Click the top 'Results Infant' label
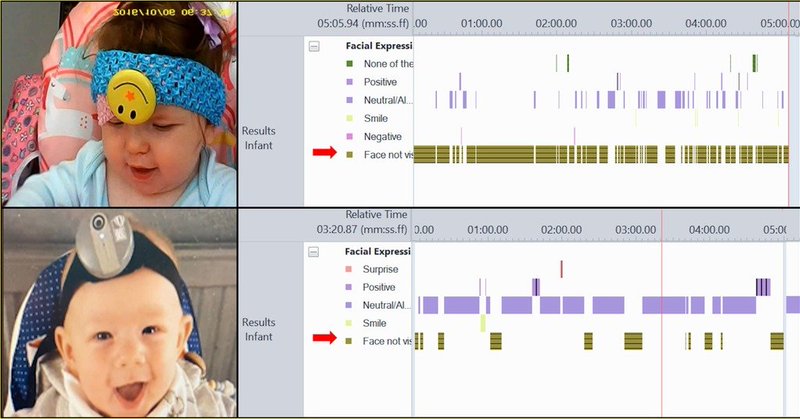 (x=259, y=138)
